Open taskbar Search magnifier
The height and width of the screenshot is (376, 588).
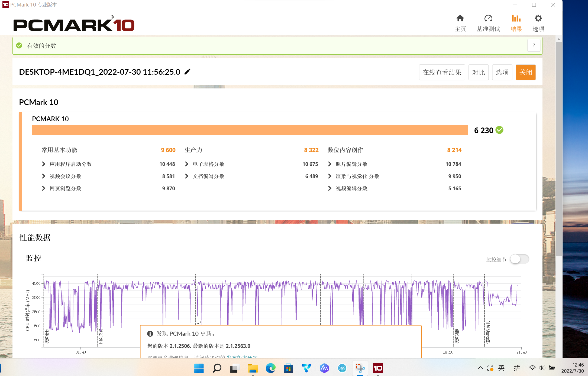(217, 368)
